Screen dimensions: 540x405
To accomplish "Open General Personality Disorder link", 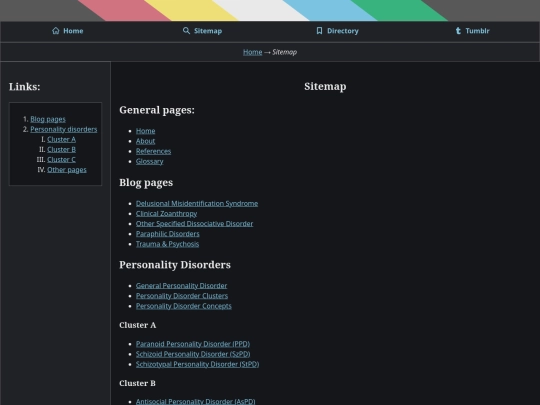I will [181, 285].
